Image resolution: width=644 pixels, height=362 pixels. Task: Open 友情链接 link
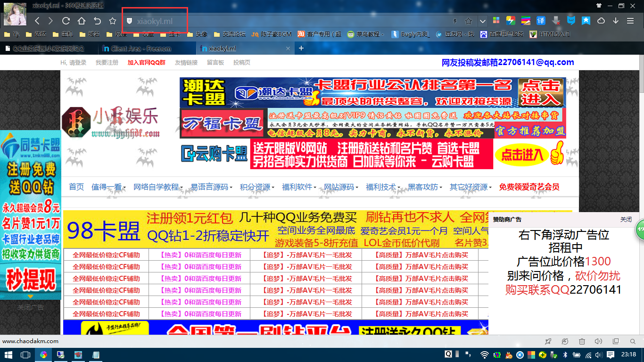click(186, 62)
